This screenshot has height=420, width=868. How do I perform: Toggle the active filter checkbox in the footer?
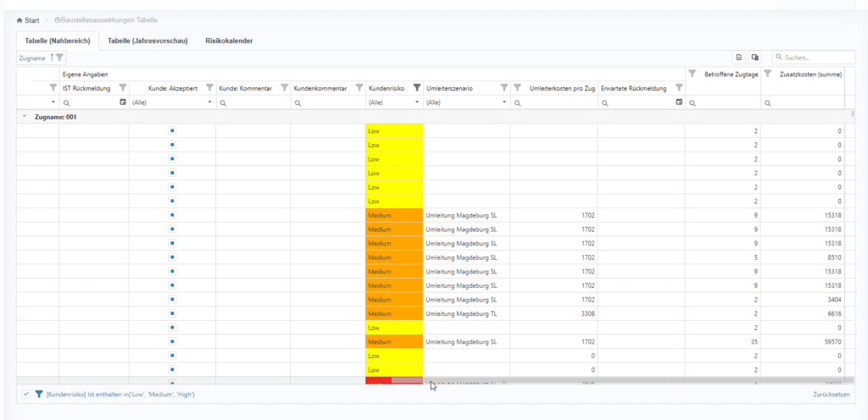coord(26,395)
